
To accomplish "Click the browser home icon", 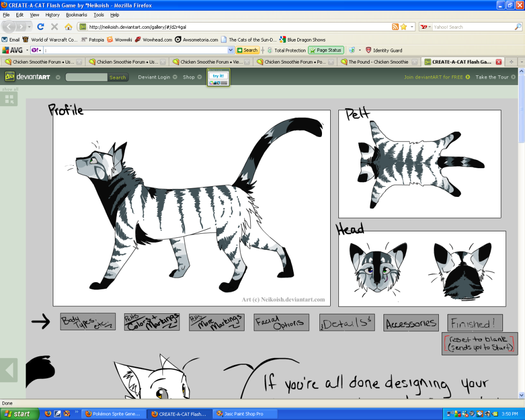I will pos(68,27).
